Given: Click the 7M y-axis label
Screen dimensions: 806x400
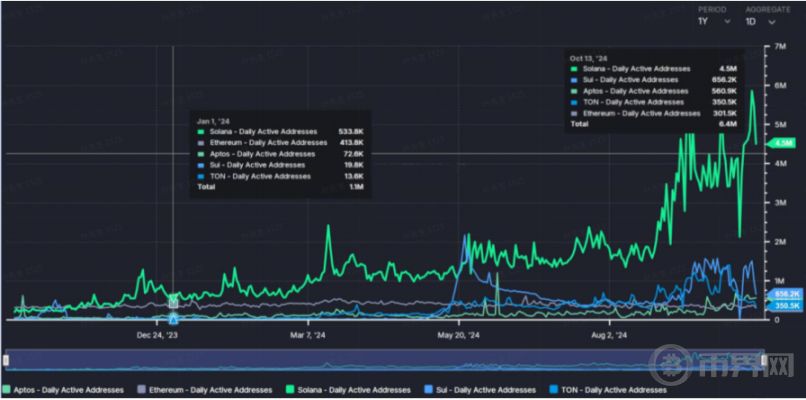Looking at the screenshot, I should coord(780,46).
